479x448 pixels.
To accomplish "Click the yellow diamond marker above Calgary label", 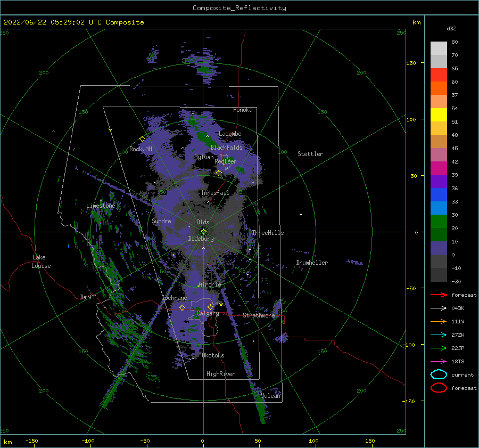I will [210, 307].
